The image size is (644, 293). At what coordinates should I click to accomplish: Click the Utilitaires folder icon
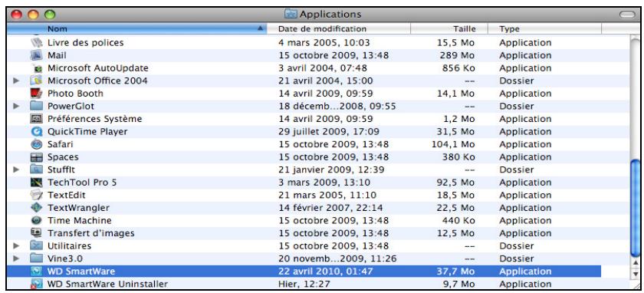tap(37, 245)
